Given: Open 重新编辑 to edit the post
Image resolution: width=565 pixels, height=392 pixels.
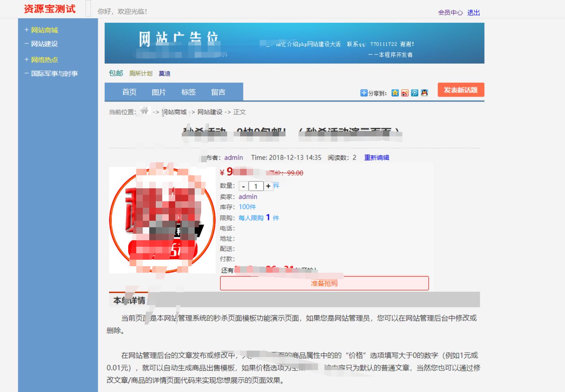Looking at the screenshot, I should click(x=376, y=157).
